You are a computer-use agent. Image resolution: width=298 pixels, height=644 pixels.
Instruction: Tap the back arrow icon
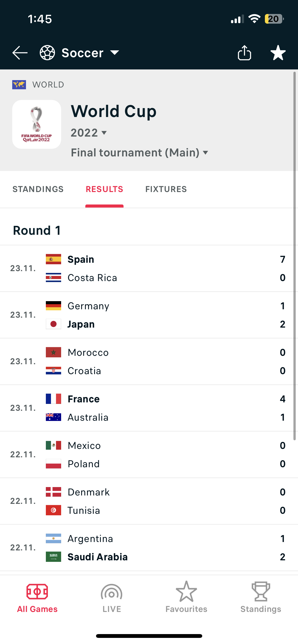20,53
